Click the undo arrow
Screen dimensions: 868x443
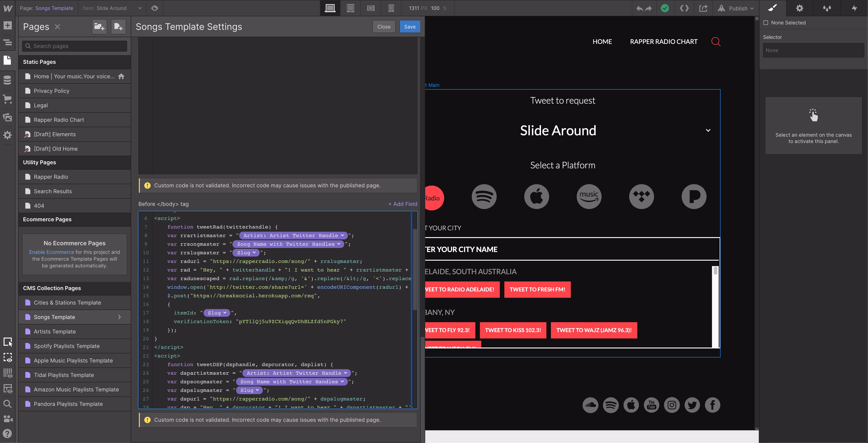(639, 8)
